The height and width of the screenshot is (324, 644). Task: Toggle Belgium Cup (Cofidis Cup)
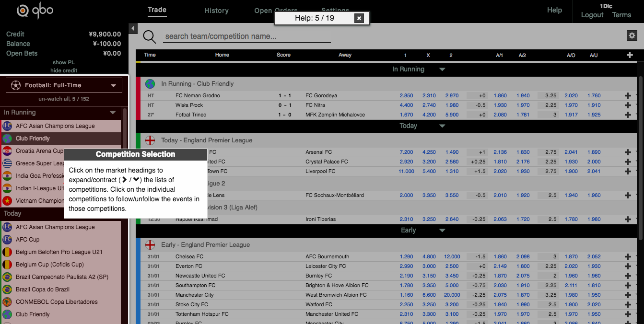(61, 265)
